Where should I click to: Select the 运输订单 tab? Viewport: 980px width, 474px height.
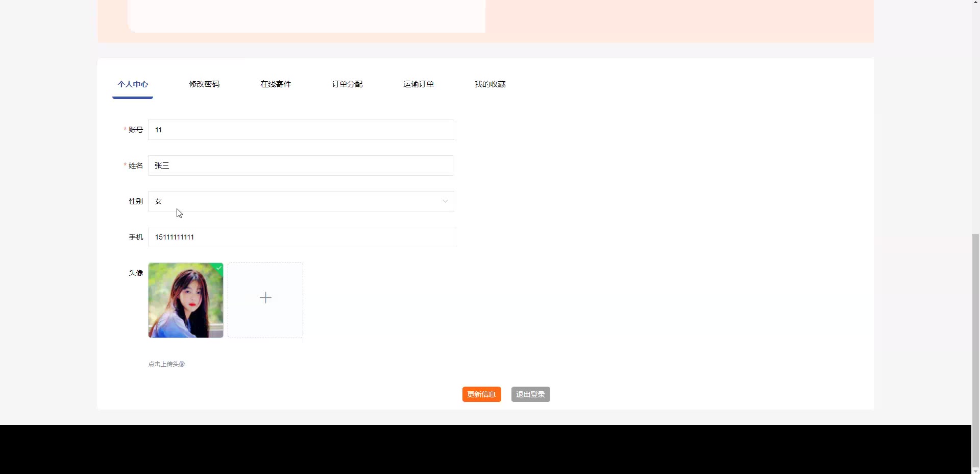coord(419,84)
